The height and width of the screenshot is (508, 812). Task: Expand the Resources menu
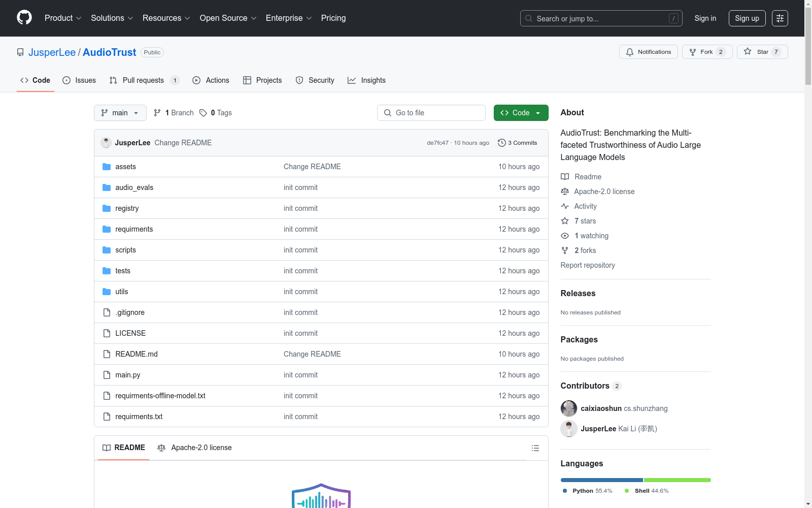click(166, 18)
